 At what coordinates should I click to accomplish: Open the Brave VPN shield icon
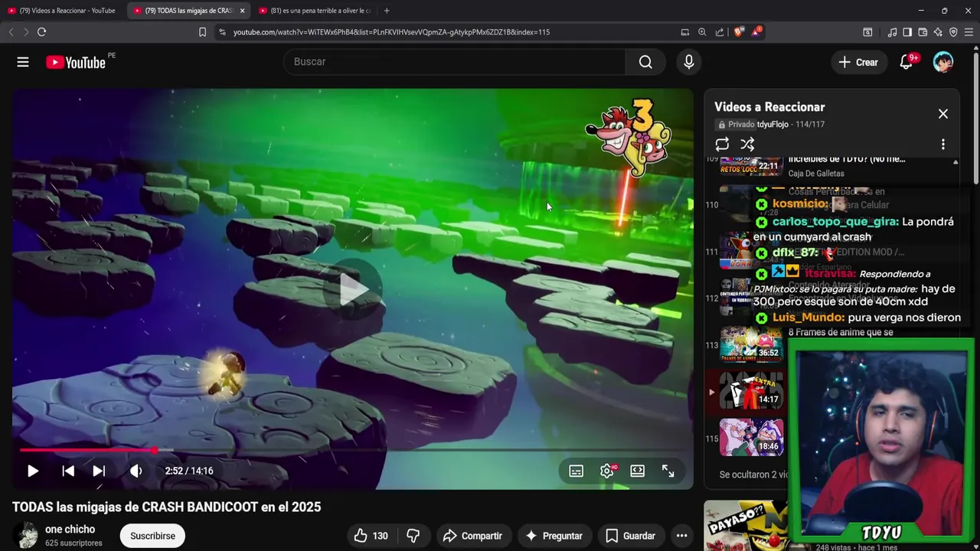click(953, 32)
